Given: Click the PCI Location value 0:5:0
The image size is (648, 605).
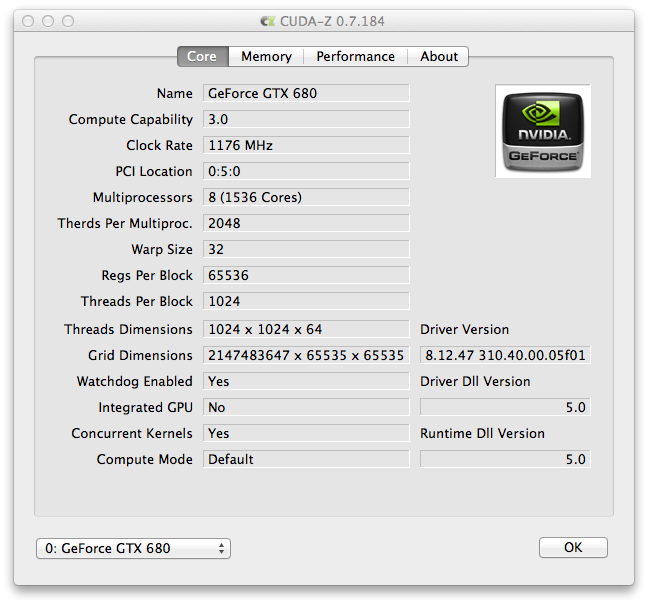Looking at the screenshot, I should tap(306, 171).
